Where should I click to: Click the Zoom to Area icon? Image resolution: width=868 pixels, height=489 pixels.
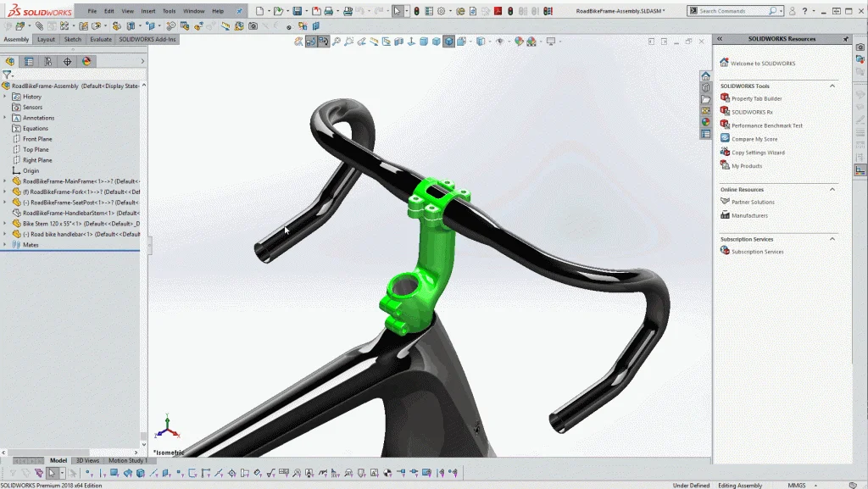[x=348, y=41]
